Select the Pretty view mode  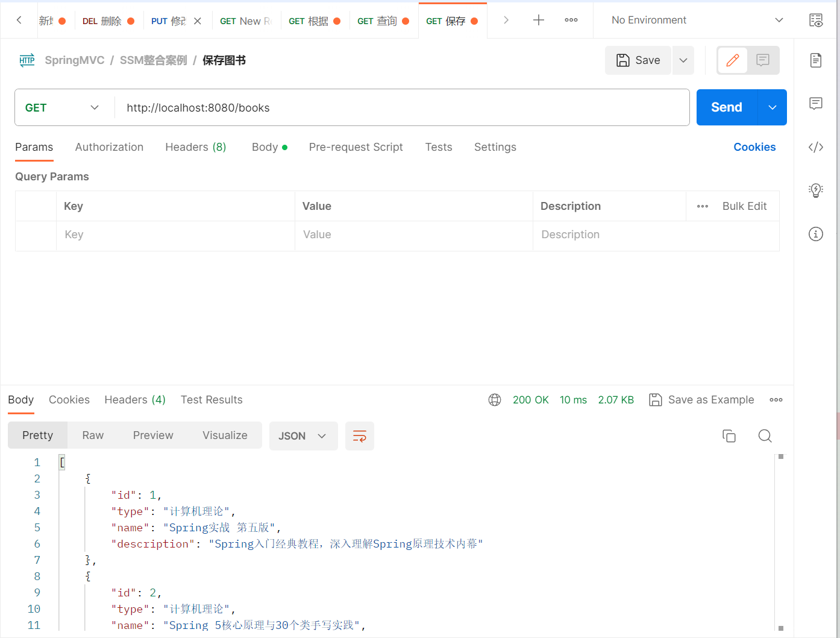(x=38, y=435)
